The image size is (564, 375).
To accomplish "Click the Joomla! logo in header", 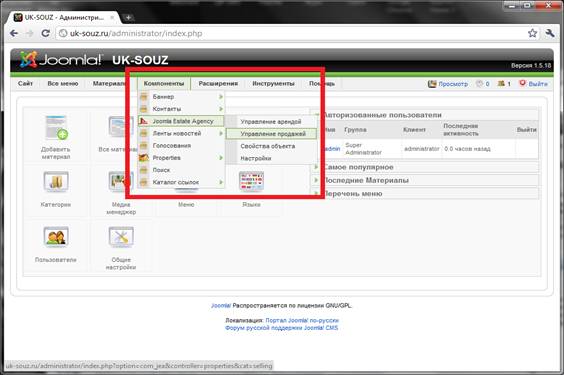I will pos(60,59).
